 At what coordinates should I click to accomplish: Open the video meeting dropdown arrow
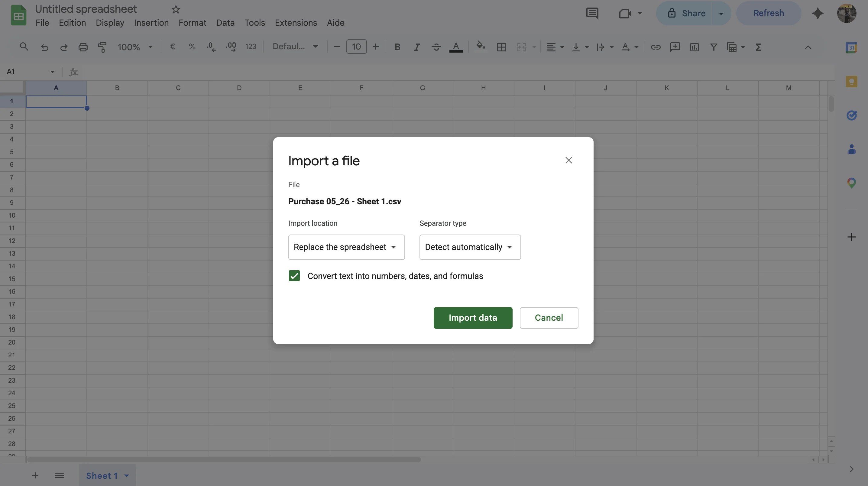point(640,14)
